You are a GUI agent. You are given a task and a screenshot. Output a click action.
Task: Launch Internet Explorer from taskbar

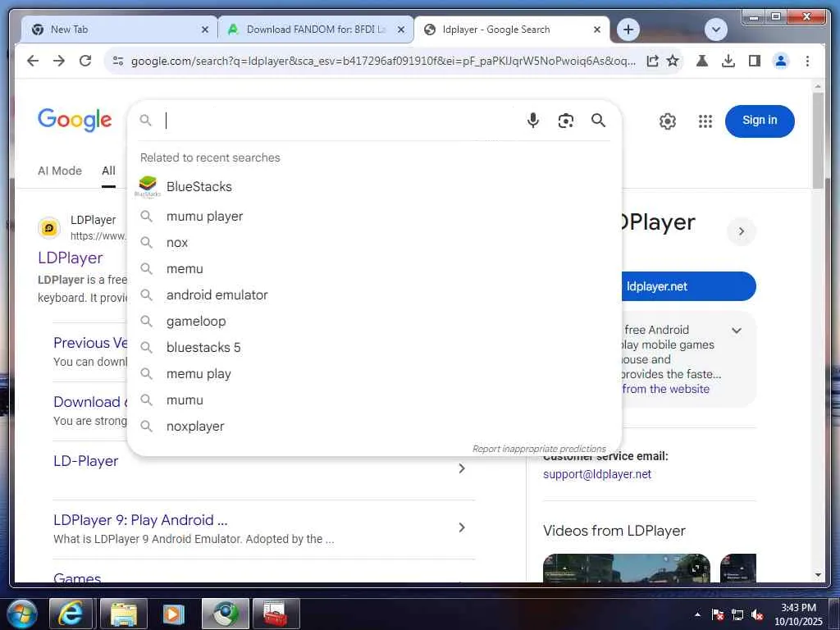71,614
